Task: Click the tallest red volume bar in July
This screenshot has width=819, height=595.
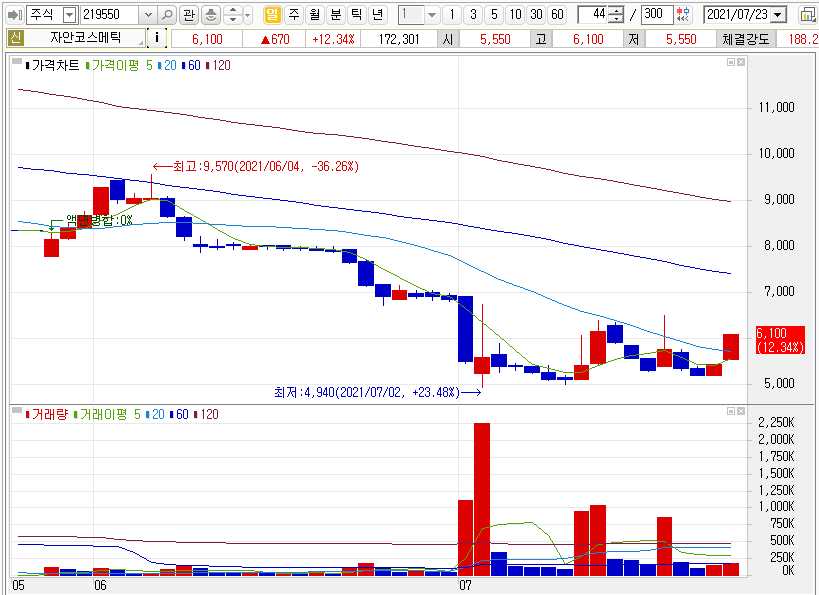Action: click(x=482, y=499)
